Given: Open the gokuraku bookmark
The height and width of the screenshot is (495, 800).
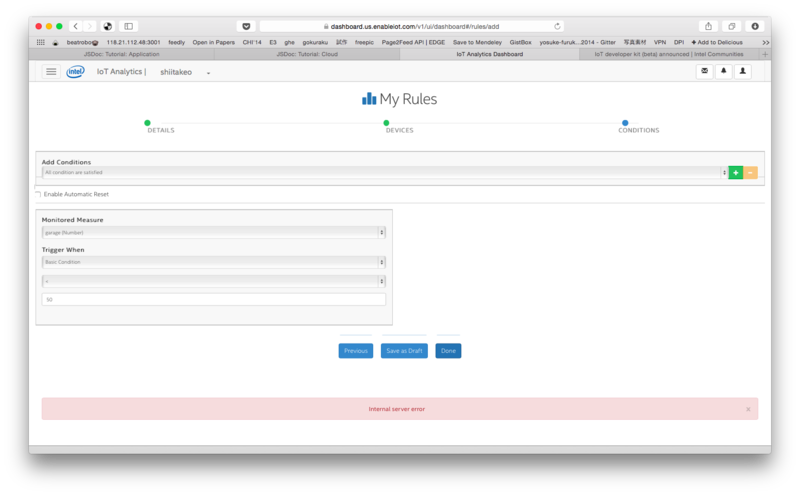Looking at the screenshot, I should [315, 42].
